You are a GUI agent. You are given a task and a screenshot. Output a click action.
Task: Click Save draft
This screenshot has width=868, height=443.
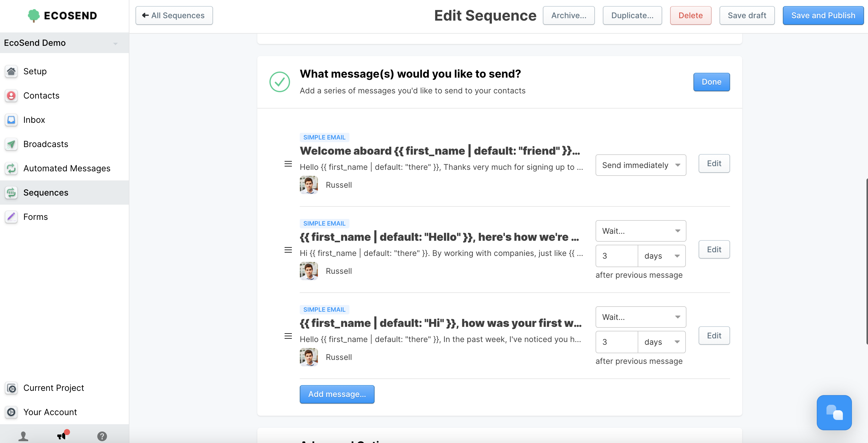(x=747, y=15)
